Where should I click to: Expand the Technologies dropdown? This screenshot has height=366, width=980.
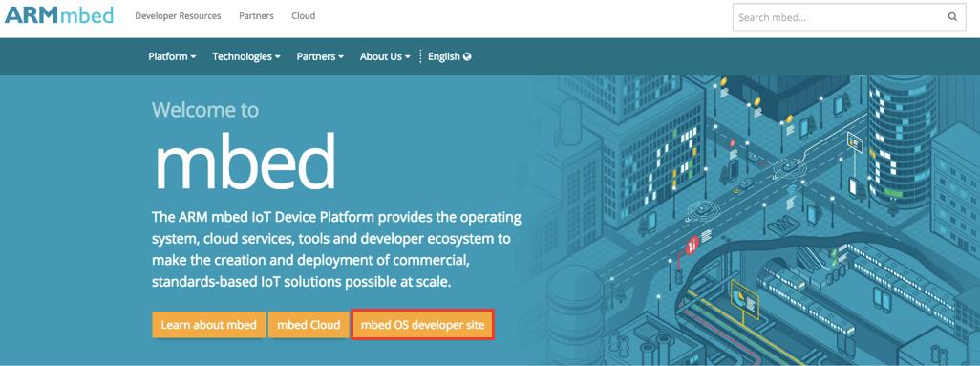(246, 56)
